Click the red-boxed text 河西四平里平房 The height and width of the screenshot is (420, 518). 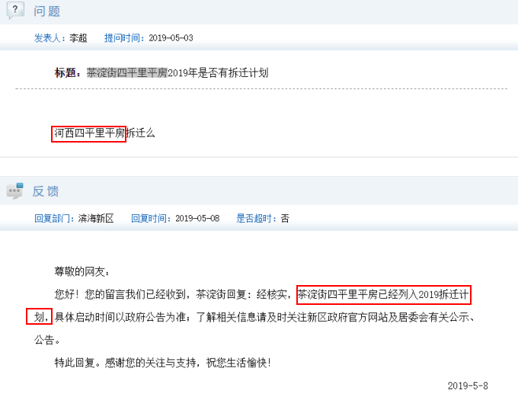click(89, 133)
